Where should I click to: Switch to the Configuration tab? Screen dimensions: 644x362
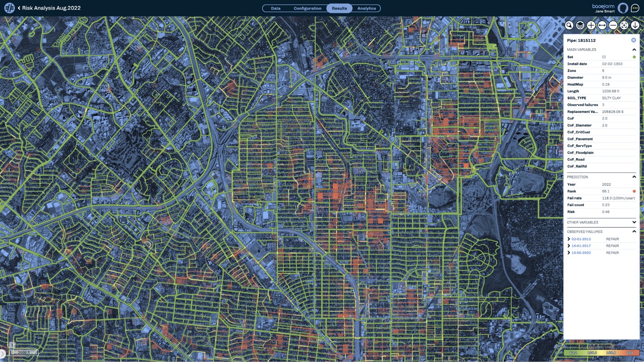click(307, 8)
